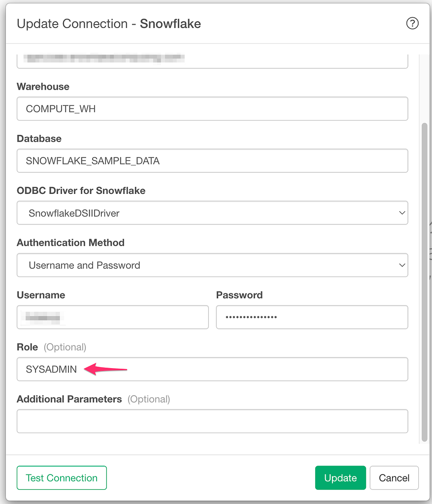Click the Warehouse field containing COMPUTE_WH
The height and width of the screenshot is (504, 432).
(212, 109)
